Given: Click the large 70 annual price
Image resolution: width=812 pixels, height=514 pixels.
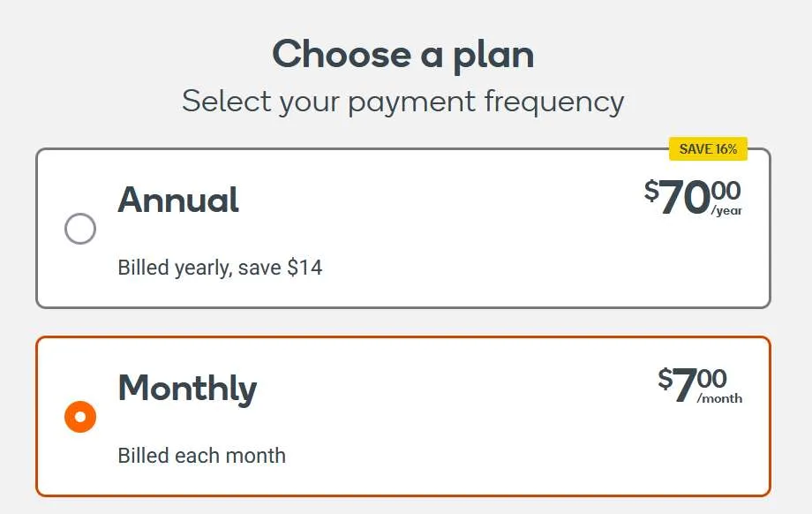Looking at the screenshot, I should (x=685, y=198).
